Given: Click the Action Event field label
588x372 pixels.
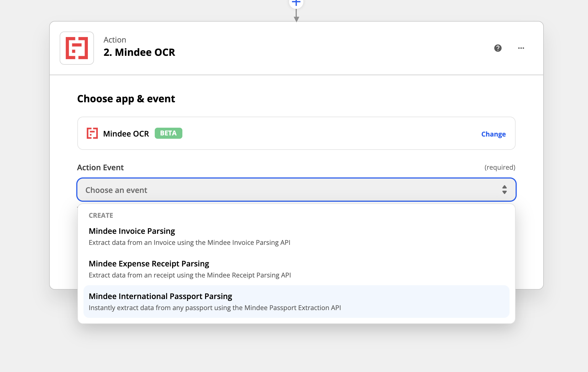Looking at the screenshot, I should [100, 167].
